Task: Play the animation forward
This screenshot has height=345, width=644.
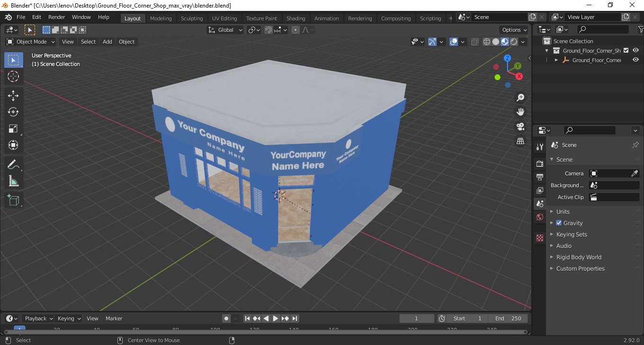Action: pyautogui.click(x=276, y=318)
